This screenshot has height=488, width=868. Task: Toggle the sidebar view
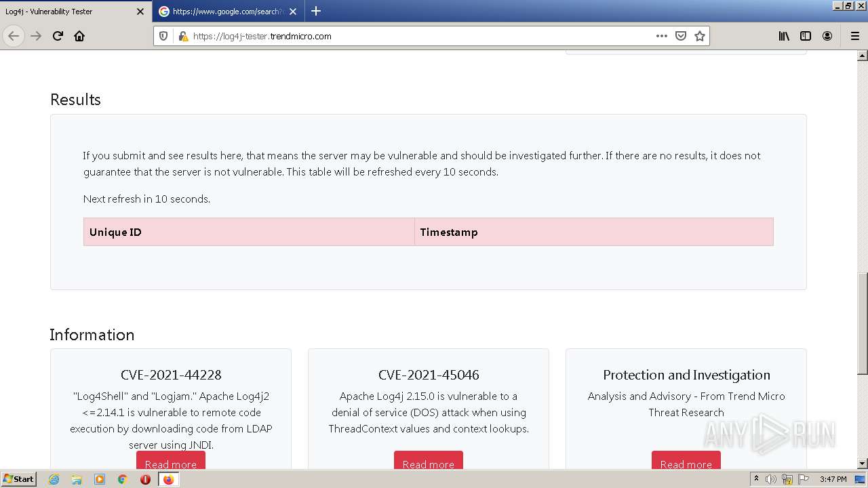[x=806, y=36]
